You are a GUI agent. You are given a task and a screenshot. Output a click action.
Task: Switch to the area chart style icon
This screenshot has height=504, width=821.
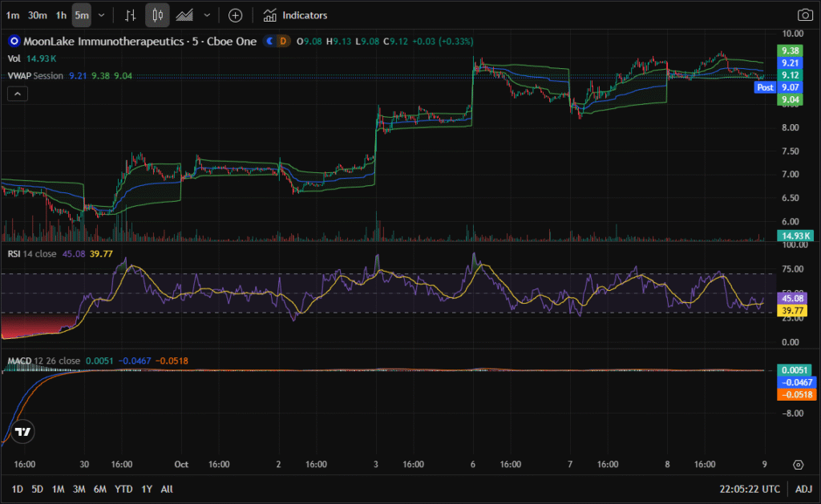tap(184, 15)
